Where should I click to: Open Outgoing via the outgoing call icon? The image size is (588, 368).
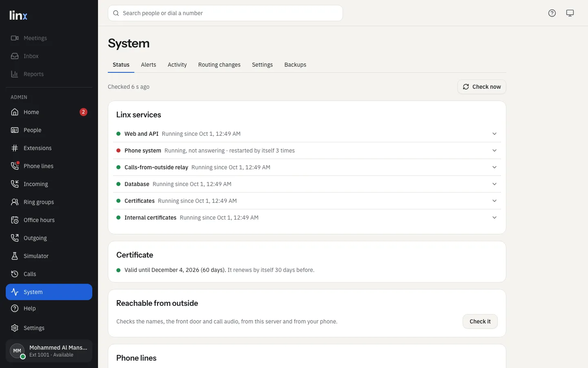click(x=15, y=238)
